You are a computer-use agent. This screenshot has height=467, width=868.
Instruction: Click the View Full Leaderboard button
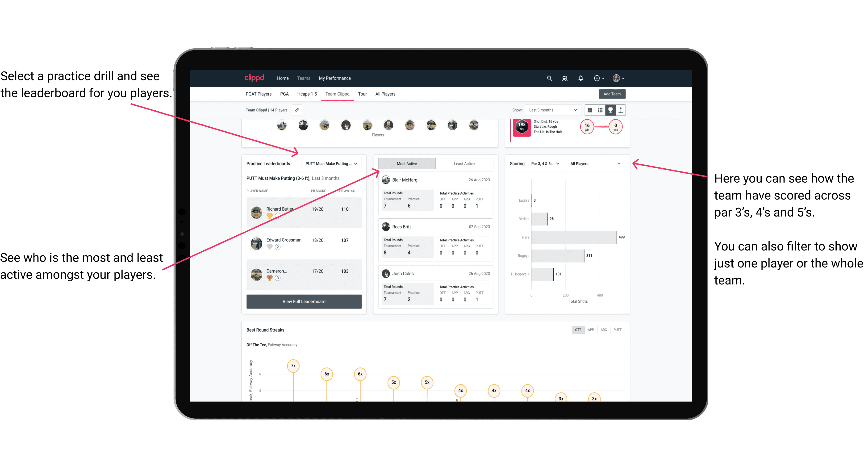point(304,301)
